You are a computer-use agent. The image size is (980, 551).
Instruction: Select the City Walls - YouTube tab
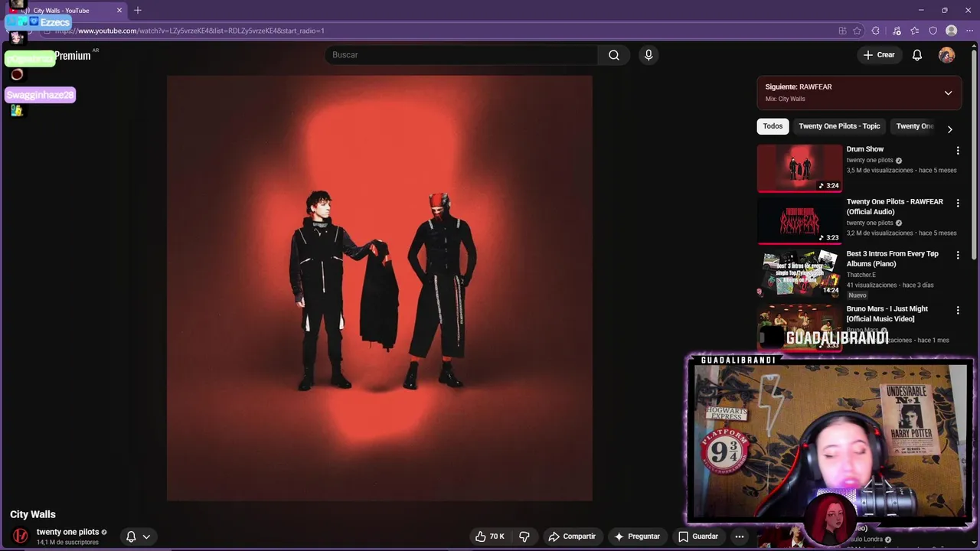tap(67, 11)
